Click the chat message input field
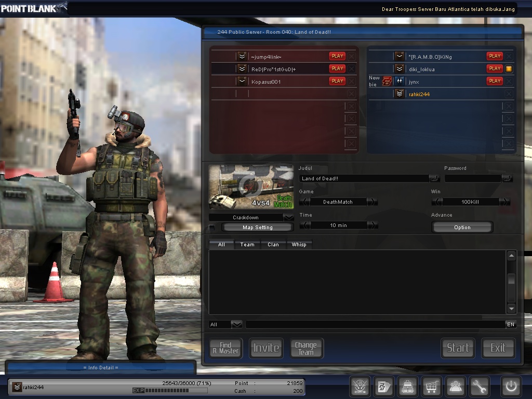532x399 pixels. [x=375, y=325]
